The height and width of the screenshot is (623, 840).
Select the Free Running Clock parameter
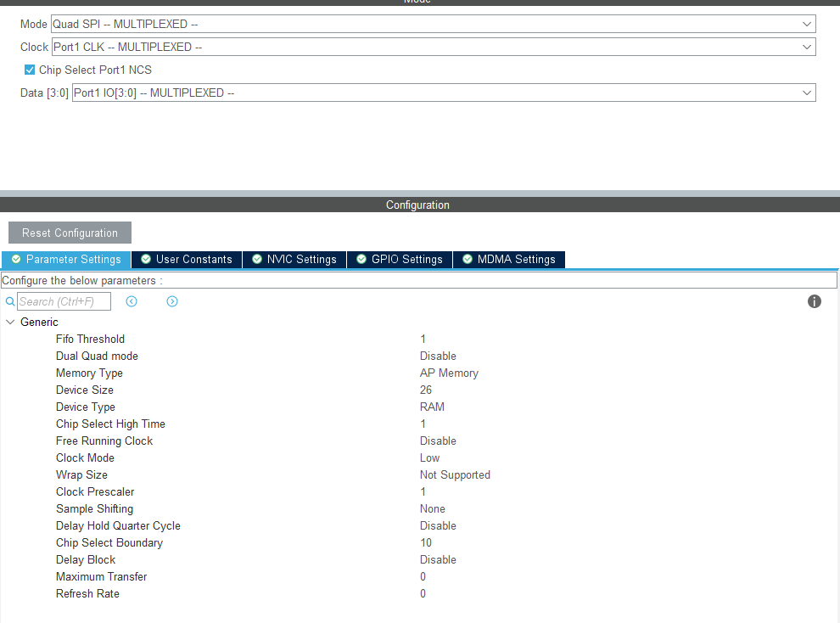click(104, 441)
